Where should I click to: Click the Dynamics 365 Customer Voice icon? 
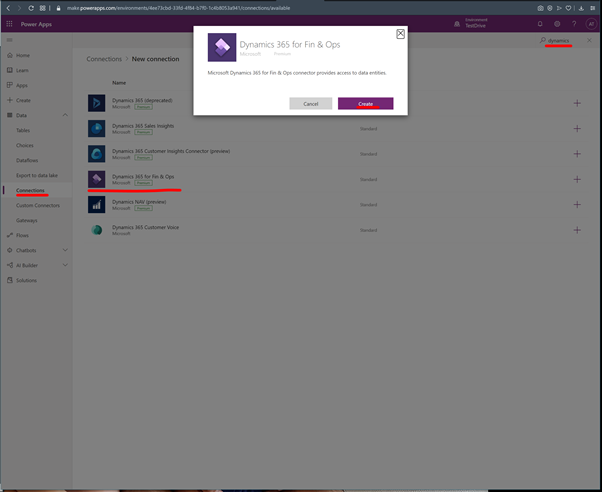pyautogui.click(x=96, y=230)
